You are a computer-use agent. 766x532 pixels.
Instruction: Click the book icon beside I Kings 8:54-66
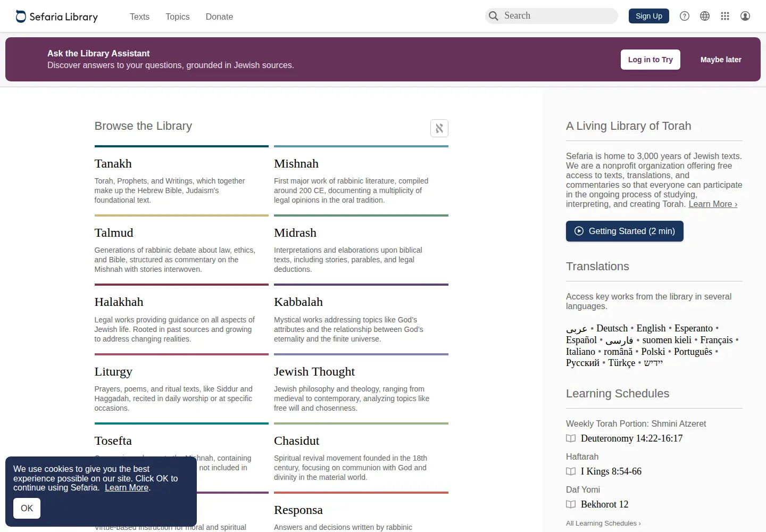tap(571, 471)
